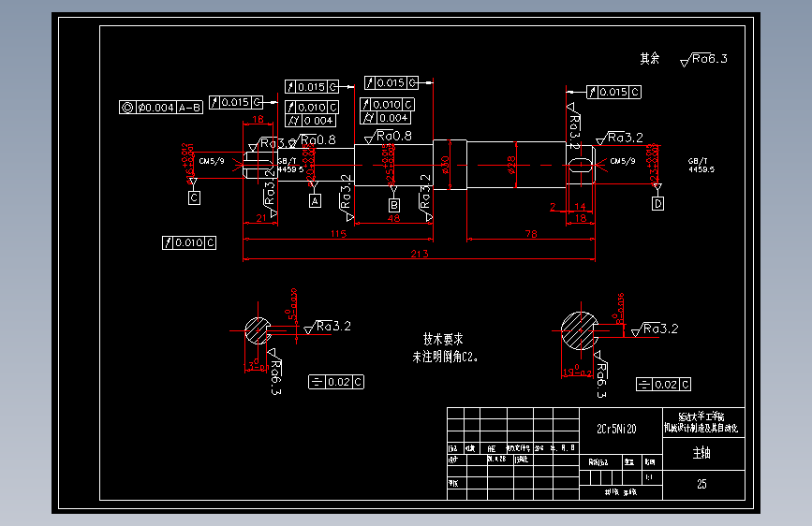Select the Ø28 diameter dimension
The image size is (812, 526).
click(511, 165)
